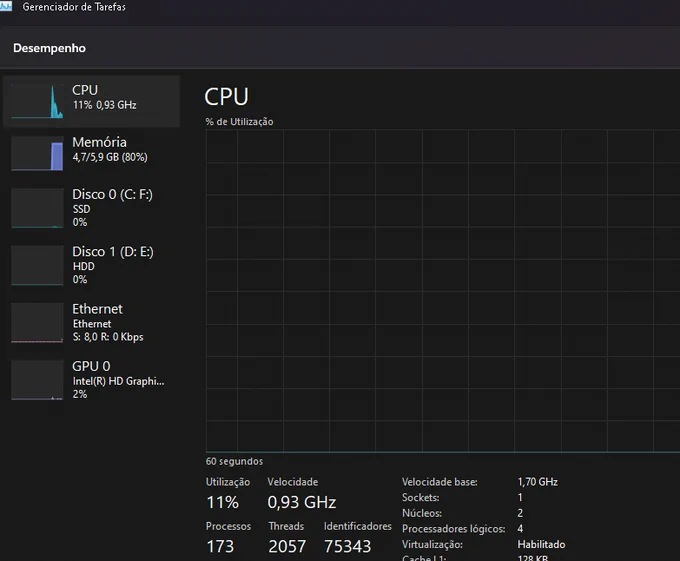The height and width of the screenshot is (561, 680).
Task: Click the Velocidade base value 1,70 GHz
Action: pyautogui.click(x=538, y=482)
